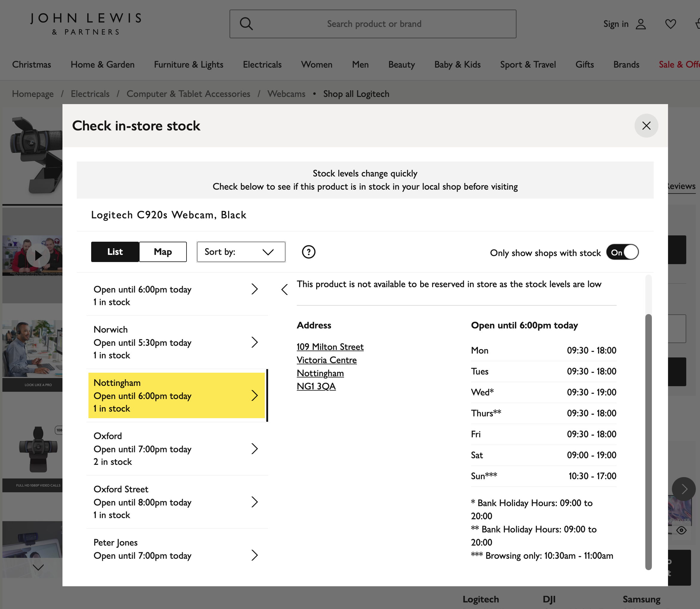700x609 pixels.
Task: Select the List view tab
Action: coord(115,252)
